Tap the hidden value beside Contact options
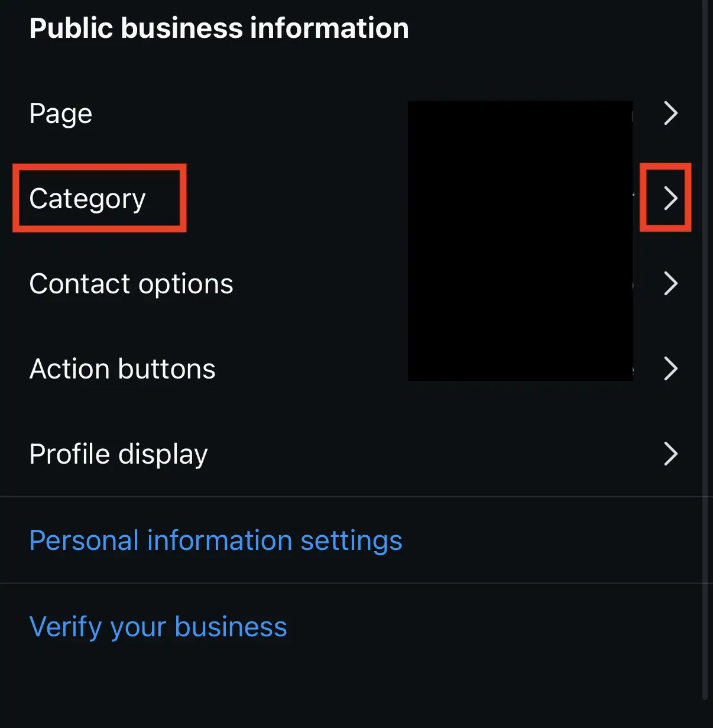The image size is (713, 728). (520, 283)
